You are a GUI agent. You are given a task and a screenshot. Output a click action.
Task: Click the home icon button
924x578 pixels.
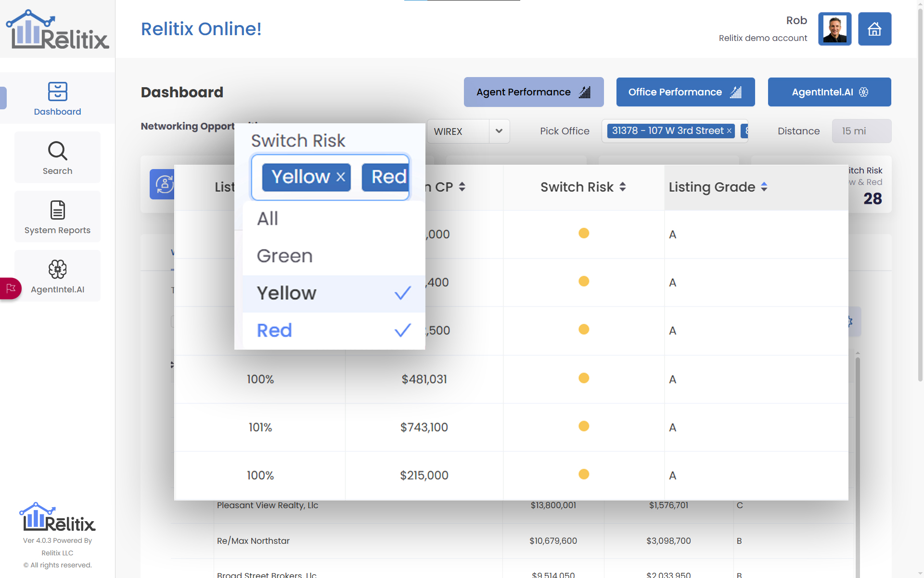coord(874,29)
